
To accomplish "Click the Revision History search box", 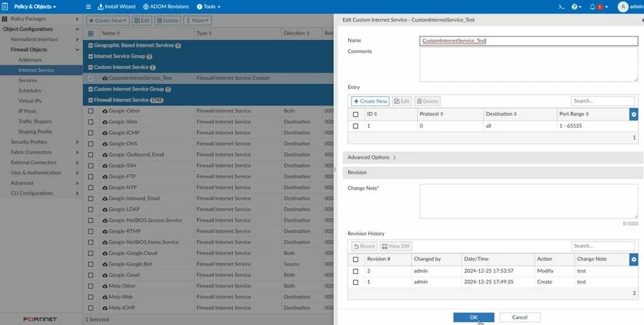I will click(x=602, y=246).
